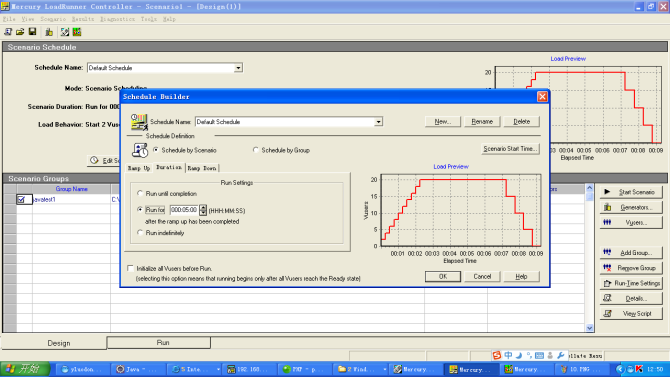Viewport: 670px width, 377px height.
Task: Click the Start Scenario button
Action: 631,192
